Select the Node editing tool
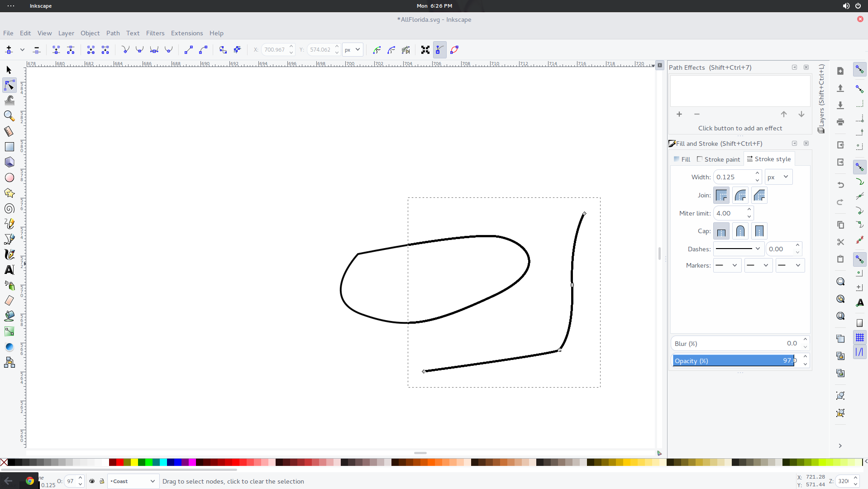Screen dimensions: 868x489 9,85
